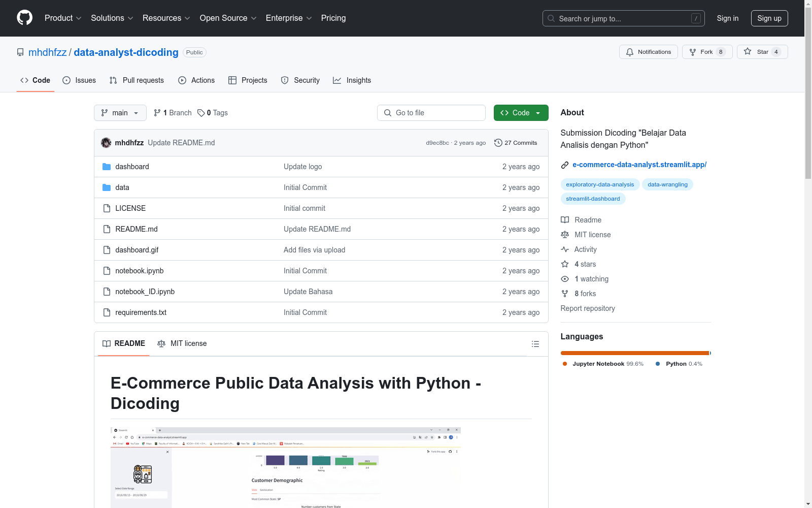Expand the Resources menu
Viewport: 812px width, 508px height.
166,18
